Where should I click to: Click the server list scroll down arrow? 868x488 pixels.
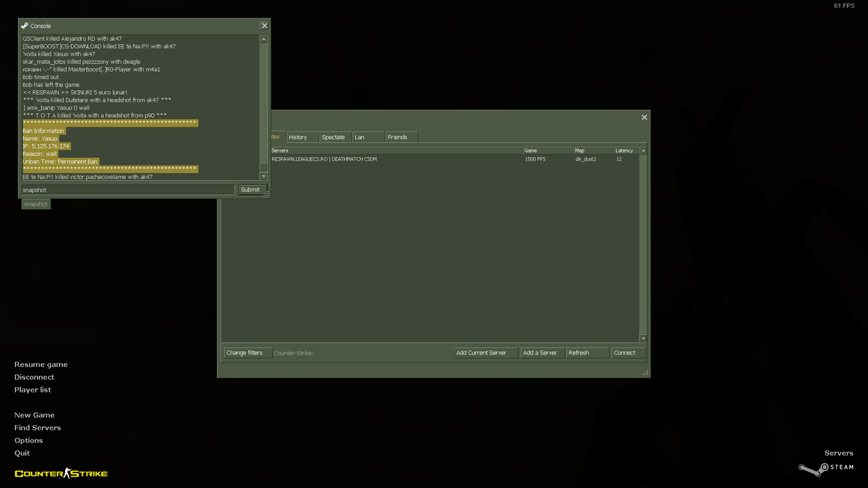[x=643, y=338]
